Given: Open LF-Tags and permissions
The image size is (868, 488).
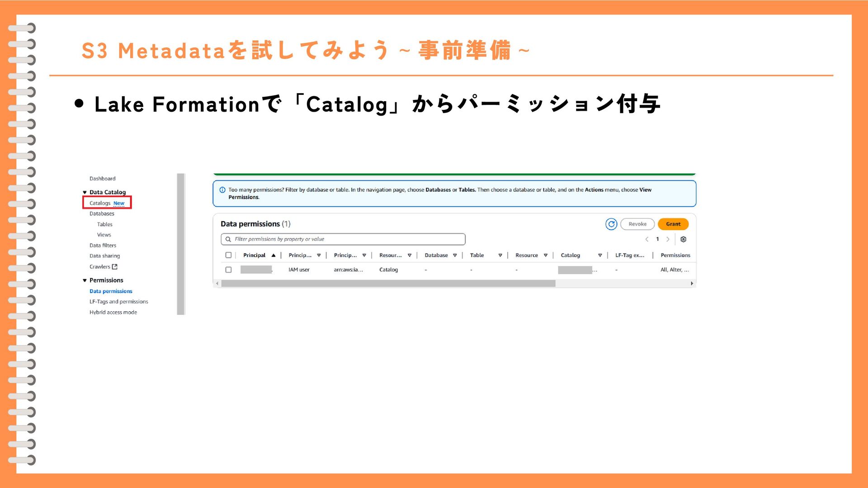Looking at the screenshot, I should pos(118,302).
